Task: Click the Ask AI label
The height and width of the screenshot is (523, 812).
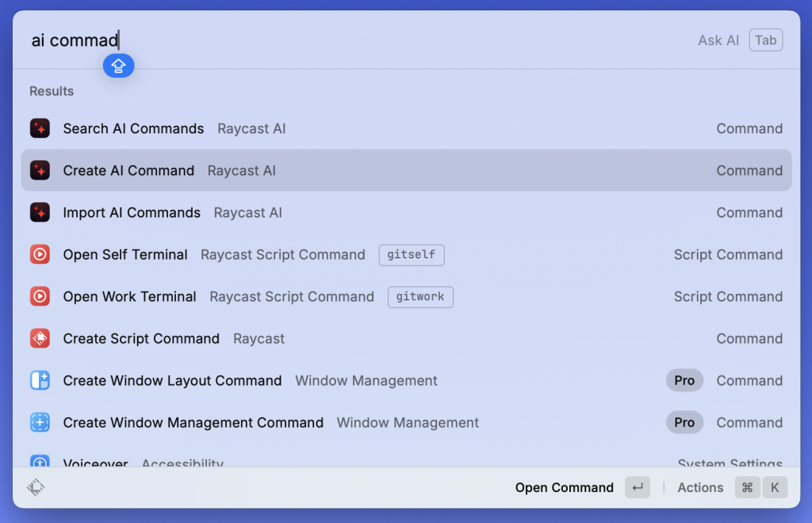Action: (x=718, y=40)
